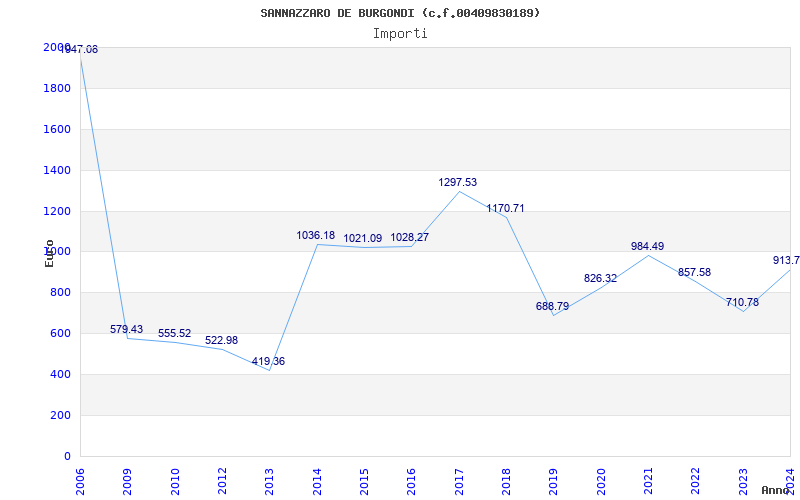800x500 pixels.
Task: Click the x-axis year 2009
Action: point(128,482)
